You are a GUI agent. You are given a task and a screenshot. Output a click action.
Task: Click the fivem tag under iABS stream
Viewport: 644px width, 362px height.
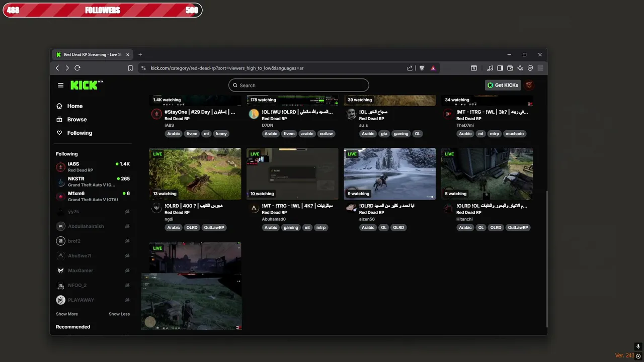(192, 134)
